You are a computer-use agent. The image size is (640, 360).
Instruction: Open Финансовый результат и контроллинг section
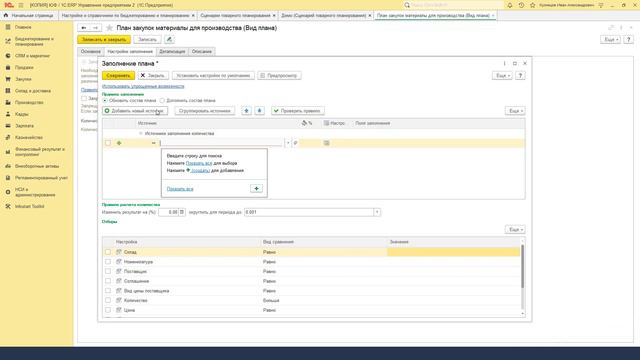coord(40,152)
